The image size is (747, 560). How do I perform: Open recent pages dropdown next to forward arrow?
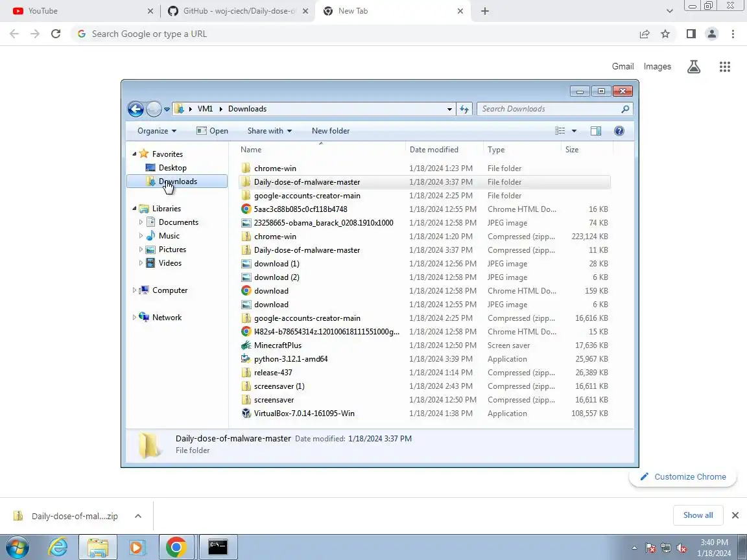(x=167, y=110)
